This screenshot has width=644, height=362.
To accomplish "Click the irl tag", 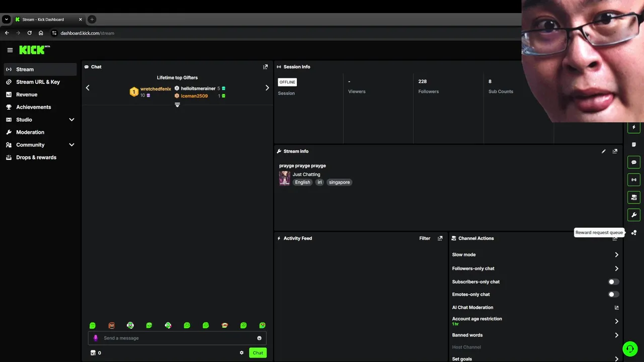I will click(x=319, y=183).
